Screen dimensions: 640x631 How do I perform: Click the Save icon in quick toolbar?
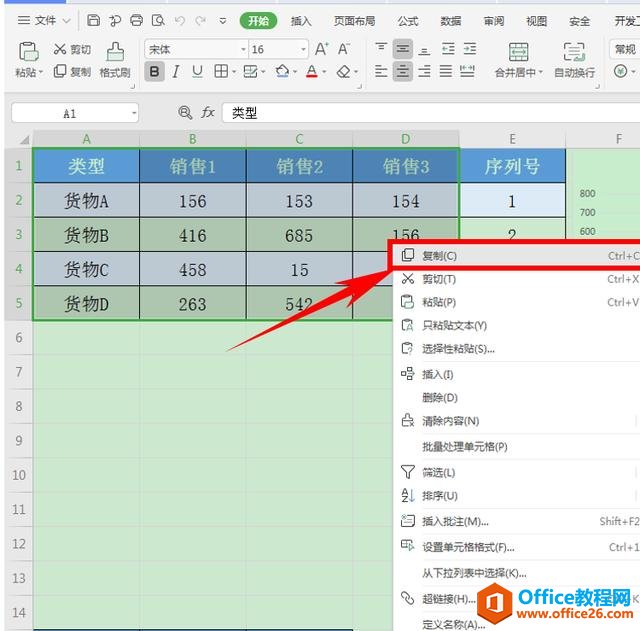pos(93,20)
